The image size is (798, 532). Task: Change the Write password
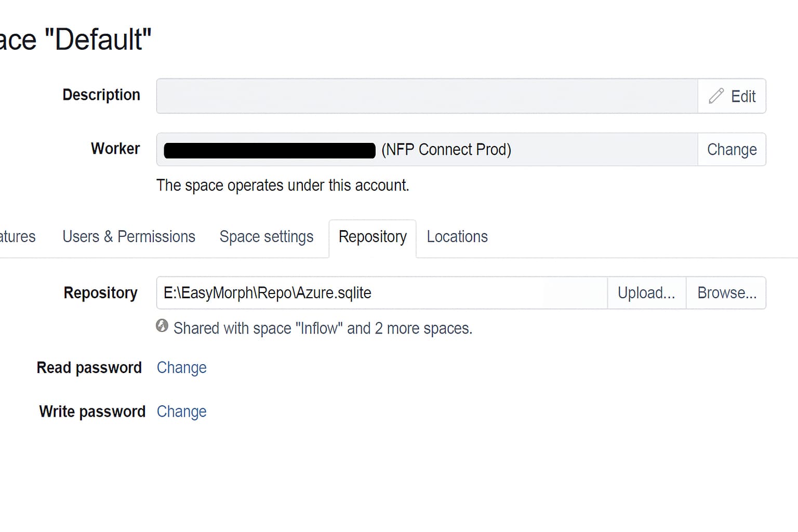click(x=181, y=411)
